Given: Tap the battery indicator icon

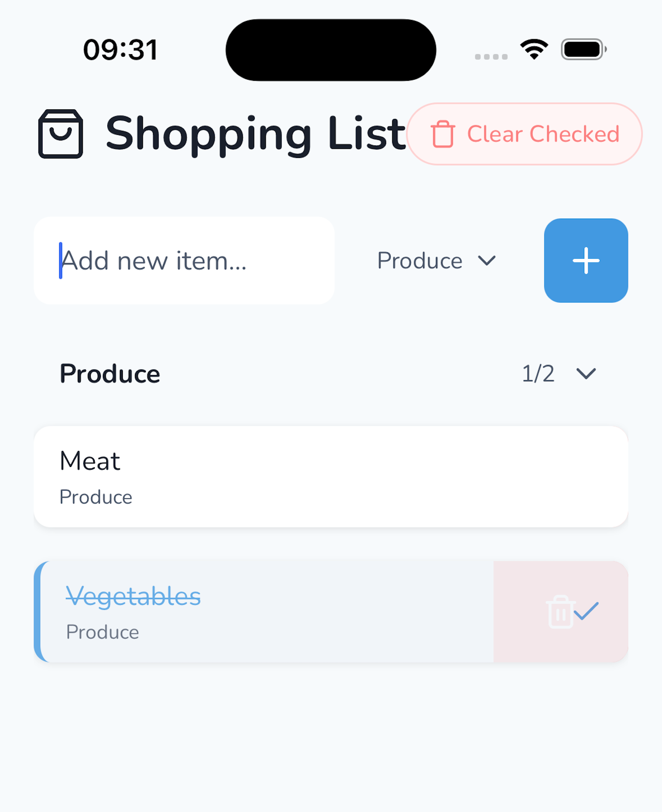Looking at the screenshot, I should pyautogui.click(x=583, y=49).
